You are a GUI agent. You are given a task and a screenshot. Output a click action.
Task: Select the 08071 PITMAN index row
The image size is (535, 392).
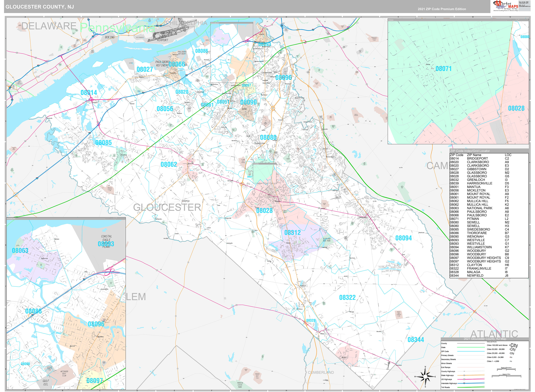489,219
